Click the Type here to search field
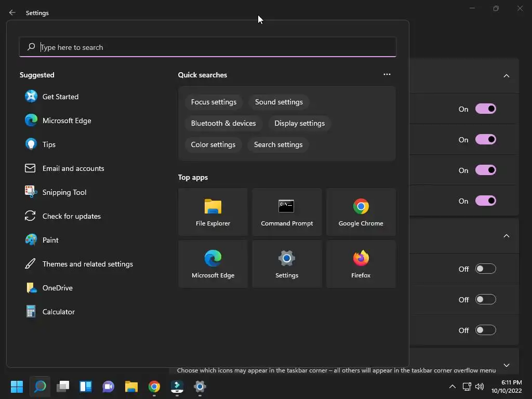 (x=208, y=47)
